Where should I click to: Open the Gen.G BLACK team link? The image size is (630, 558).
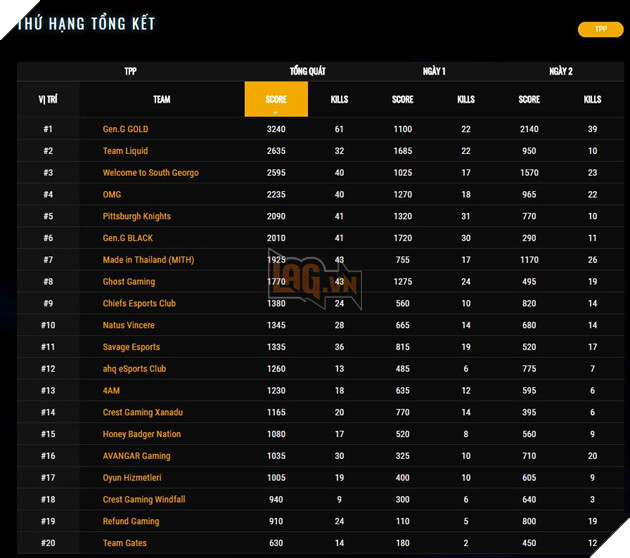click(128, 238)
